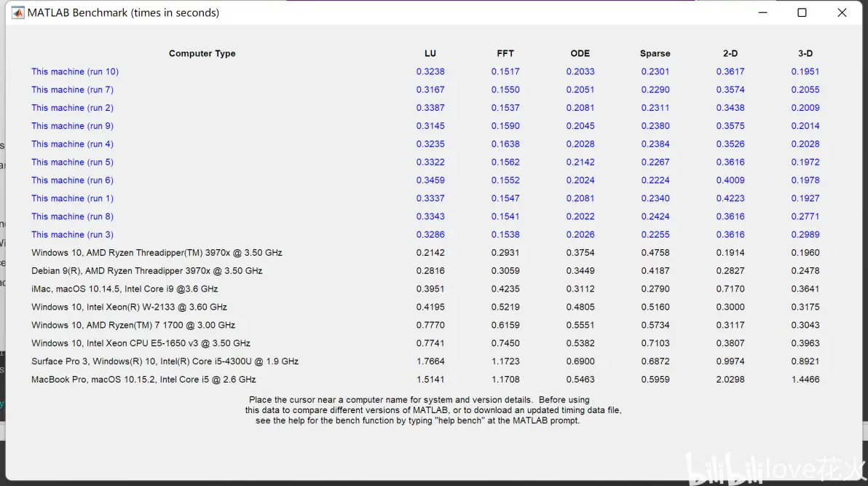Click the "Place the cursor near a computer name" line
The height and width of the screenshot is (486, 868).
(x=419, y=399)
